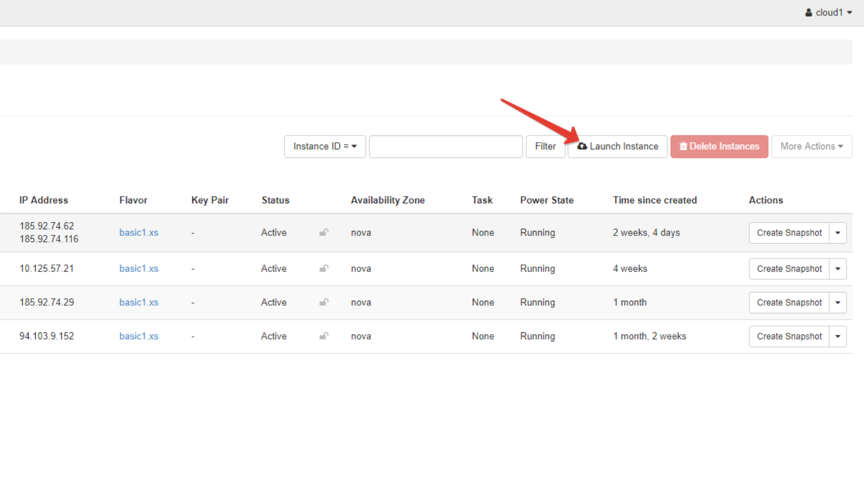Open the cloud1 user menu
The image size is (864, 504).
click(x=828, y=13)
